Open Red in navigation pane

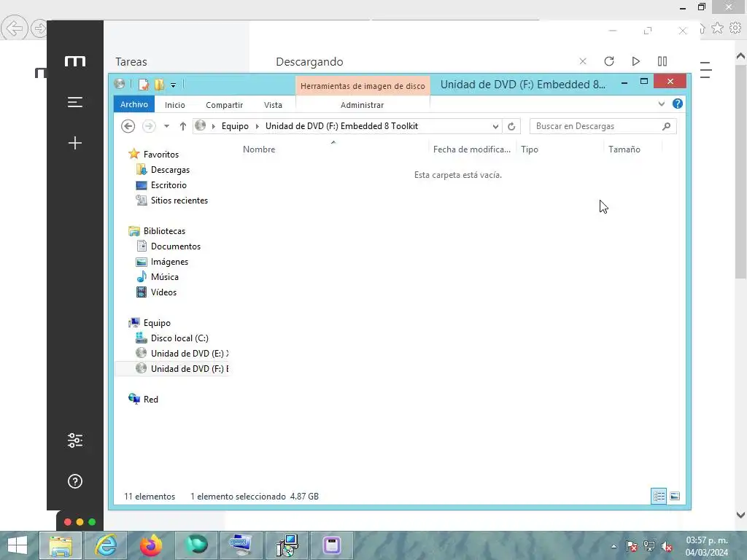[x=150, y=399]
